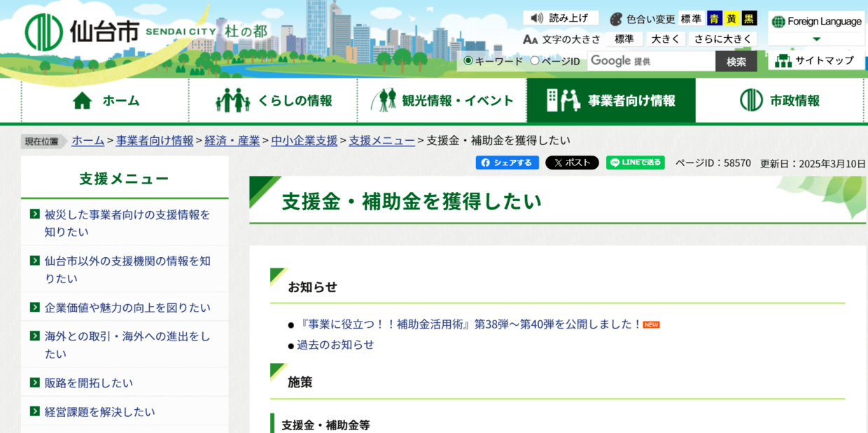Expand the Foreign Language dropdown arrow
This screenshot has height=433, width=868.
[816, 39]
